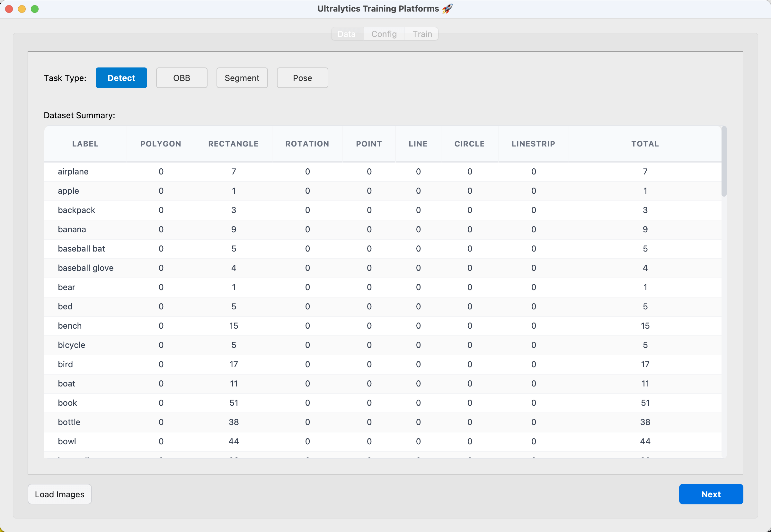Image resolution: width=771 pixels, height=532 pixels.
Task: Click the table's vertical scrollbar handle
Action: click(724, 161)
